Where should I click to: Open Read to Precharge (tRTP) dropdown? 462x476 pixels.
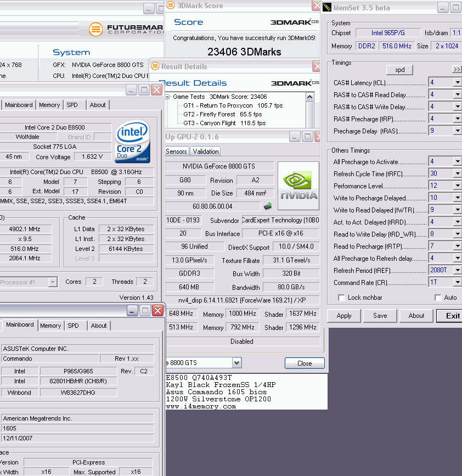(x=457, y=246)
